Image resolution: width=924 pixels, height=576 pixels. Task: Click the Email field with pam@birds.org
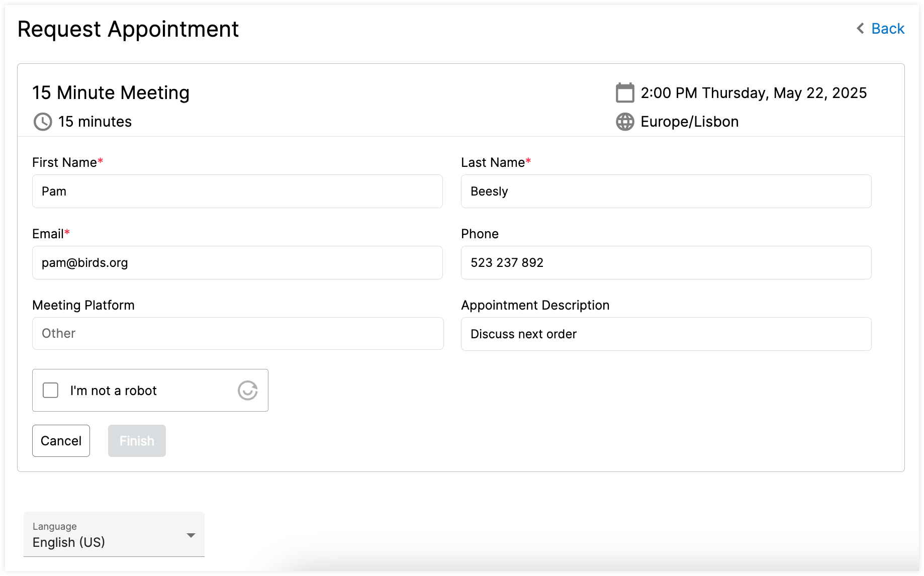click(237, 263)
